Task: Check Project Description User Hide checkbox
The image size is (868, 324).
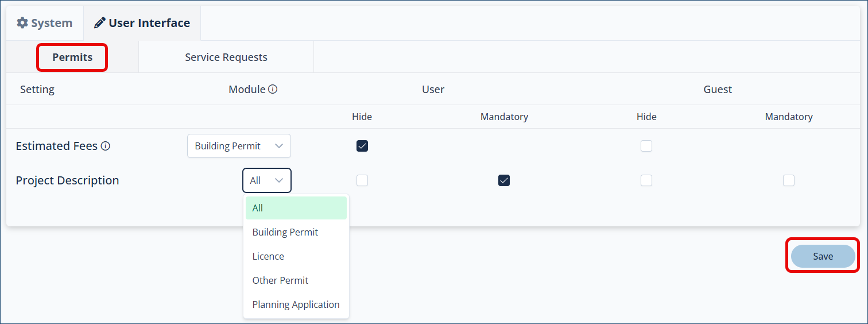Action: [x=362, y=180]
